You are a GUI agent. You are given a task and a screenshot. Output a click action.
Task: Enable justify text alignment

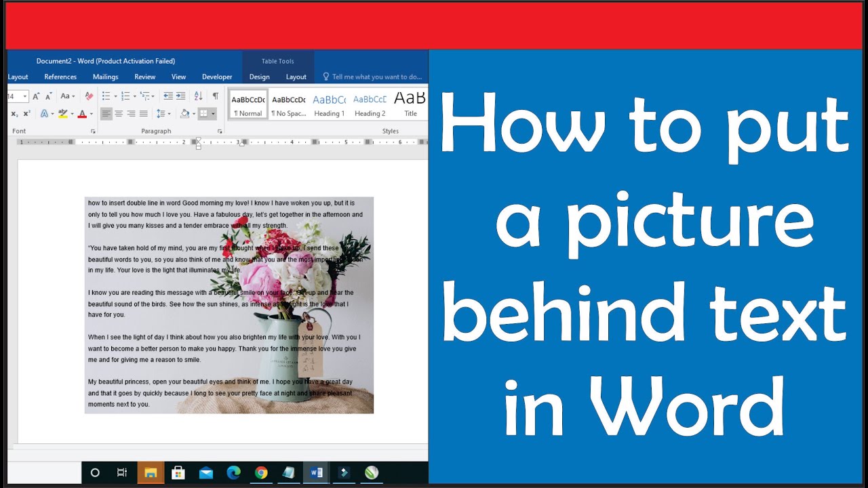point(144,113)
